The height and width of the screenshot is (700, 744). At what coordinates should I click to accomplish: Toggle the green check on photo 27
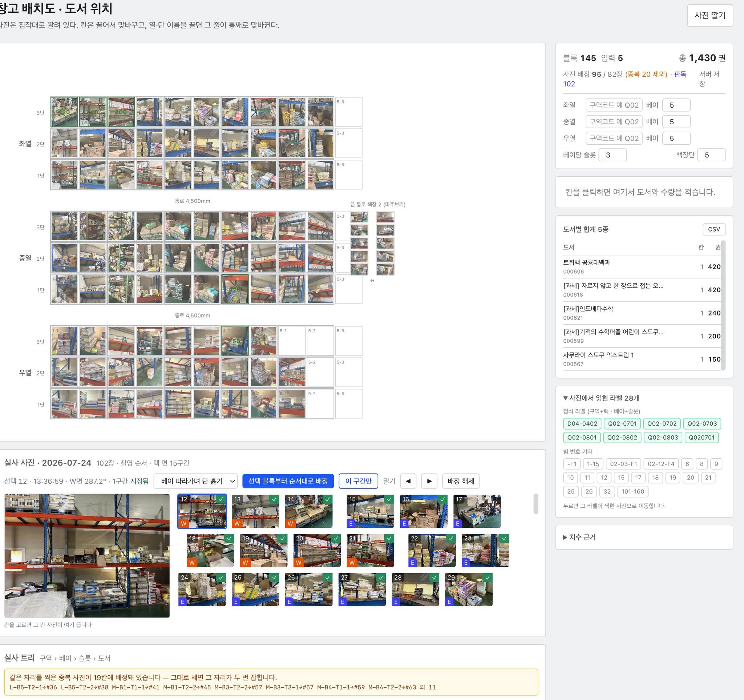click(x=381, y=578)
